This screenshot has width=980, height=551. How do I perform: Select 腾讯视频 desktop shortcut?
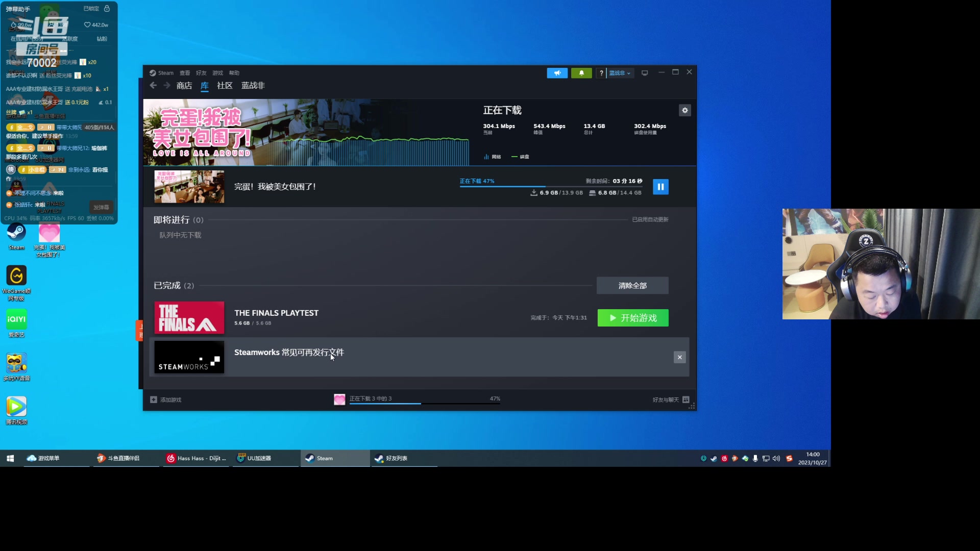16,411
